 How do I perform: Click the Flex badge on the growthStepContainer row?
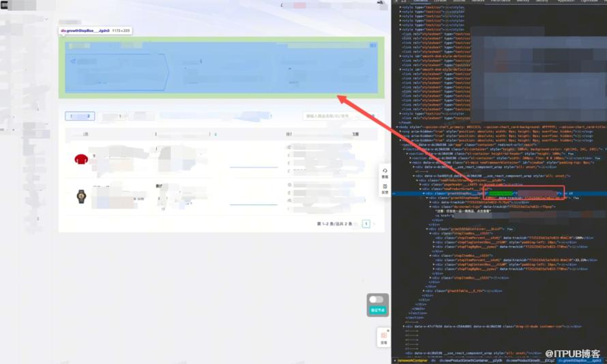coord(510,229)
